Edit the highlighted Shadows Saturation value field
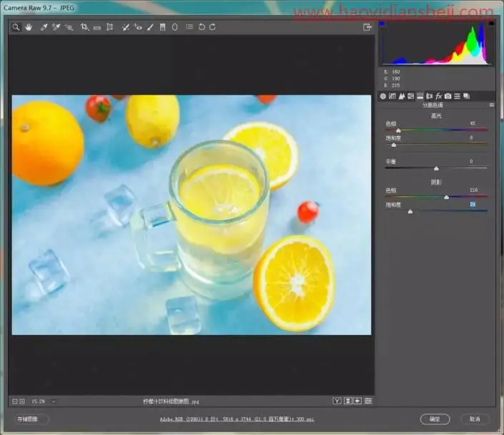The height and width of the screenshot is (435, 504). point(473,205)
